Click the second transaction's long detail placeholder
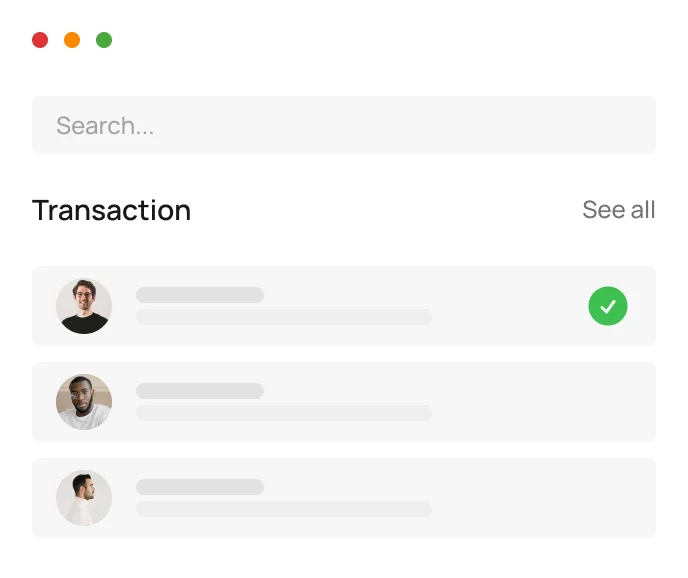 (x=284, y=413)
